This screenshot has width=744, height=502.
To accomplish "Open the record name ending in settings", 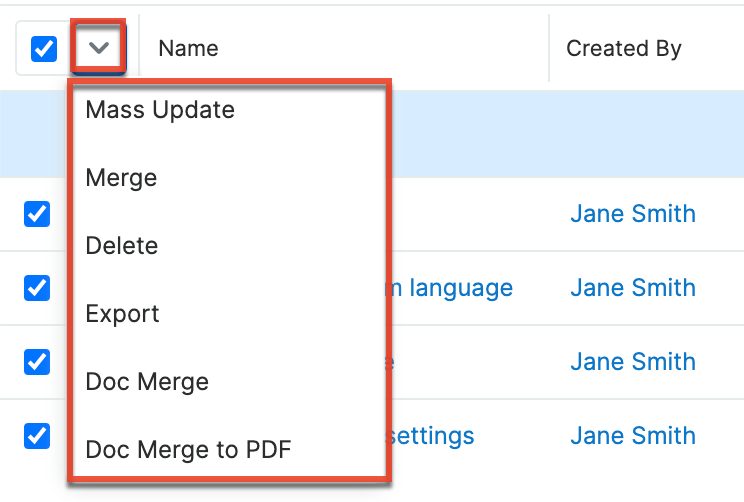I will coord(433,436).
